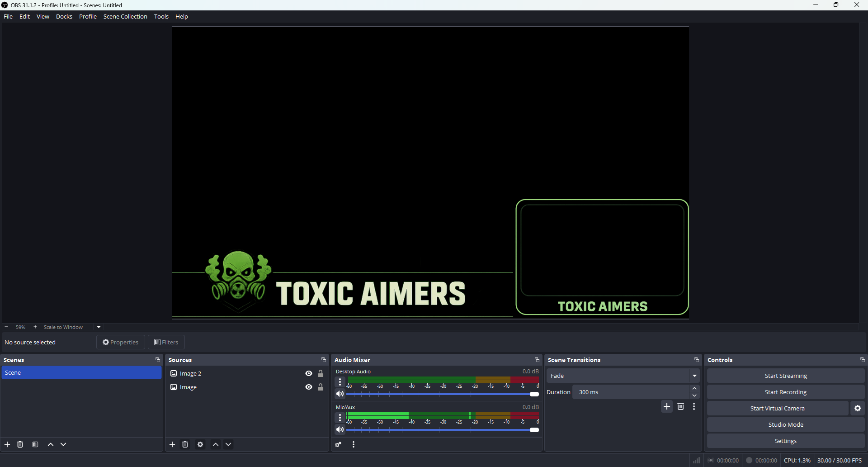
Task: Configure virtual camera gear icon
Action: (x=858, y=408)
